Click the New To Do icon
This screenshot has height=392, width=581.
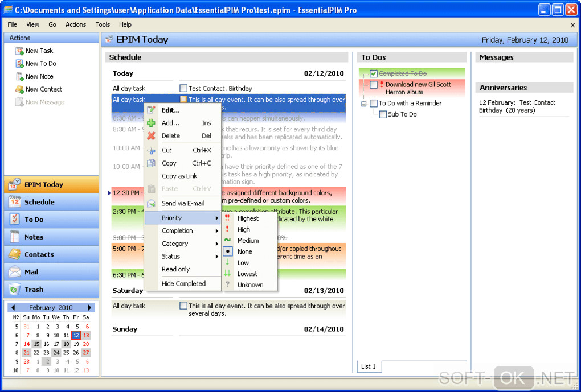coord(19,64)
